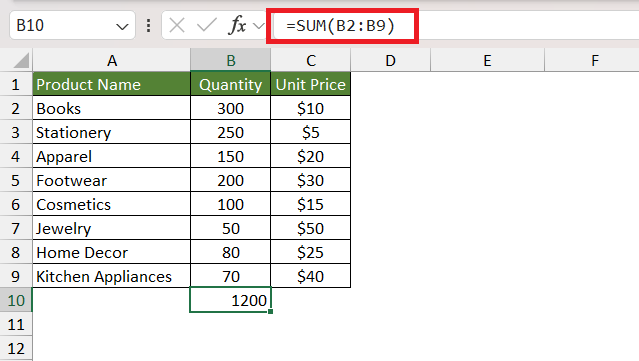Select column F header
639x361 pixels.
pos(592,60)
